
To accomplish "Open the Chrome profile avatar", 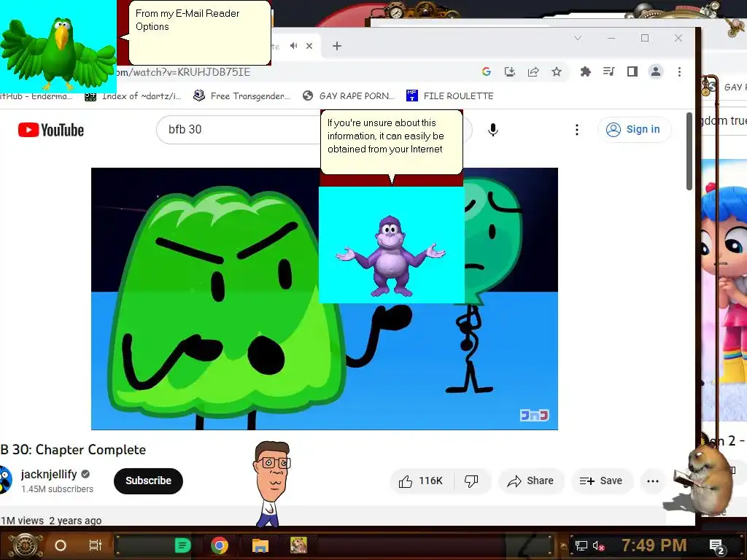I will click(x=656, y=72).
